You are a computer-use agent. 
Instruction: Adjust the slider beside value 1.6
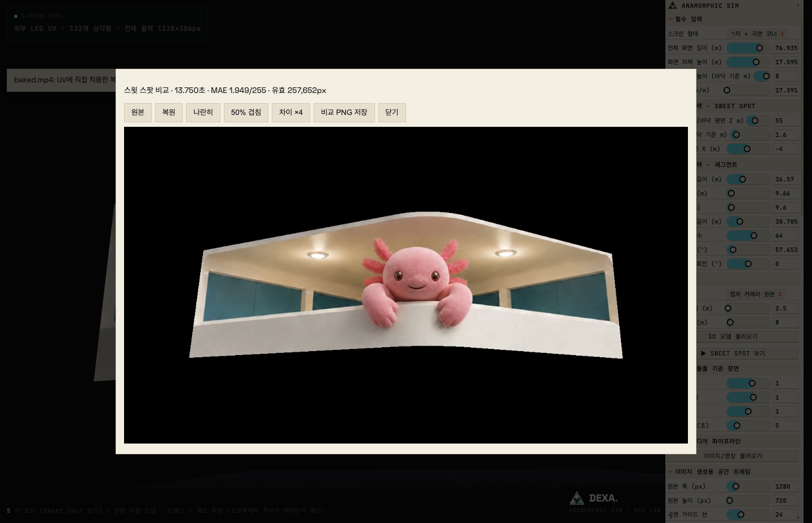pyautogui.click(x=751, y=135)
